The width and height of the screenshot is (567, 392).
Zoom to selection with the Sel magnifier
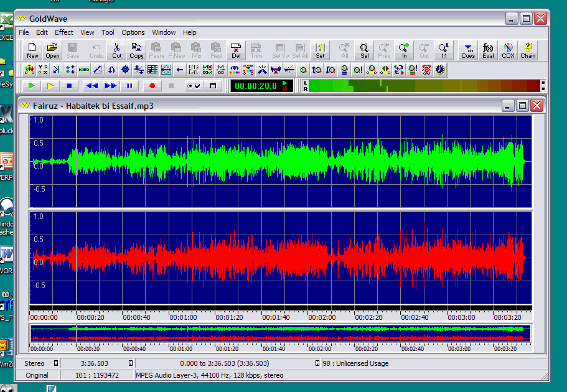tap(365, 50)
